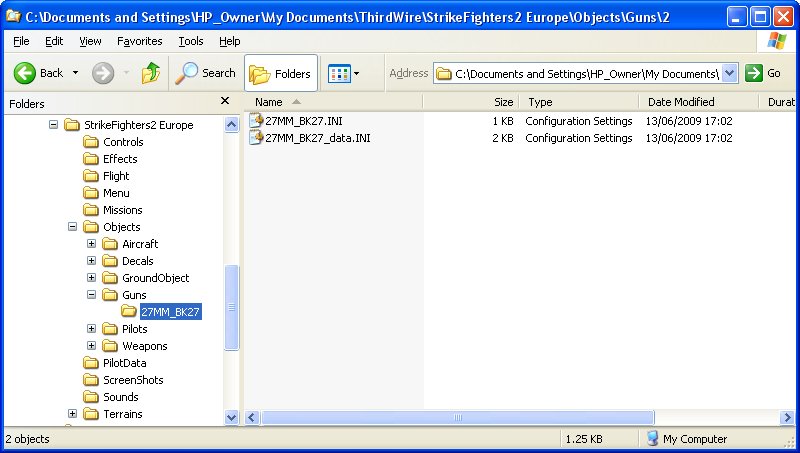Sort files by the Name column
The width and height of the screenshot is (800, 453).
(x=334, y=102)
